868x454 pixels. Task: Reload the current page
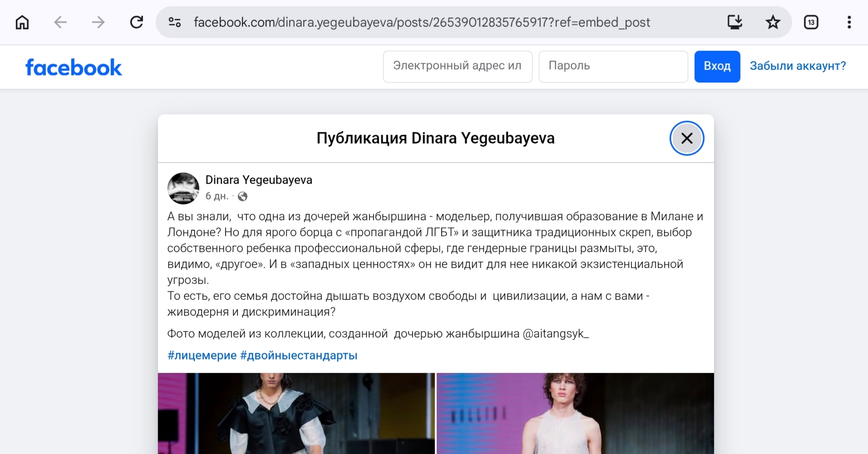[x=136, y=22]
